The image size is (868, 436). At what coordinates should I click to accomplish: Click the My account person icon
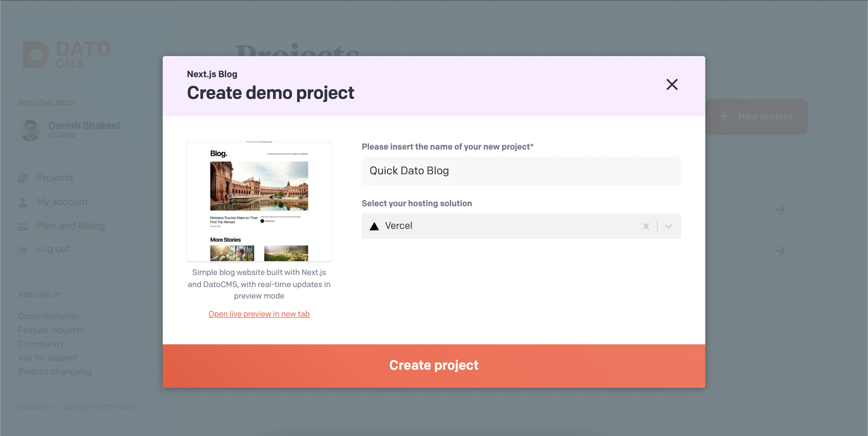tap(23, 203)
